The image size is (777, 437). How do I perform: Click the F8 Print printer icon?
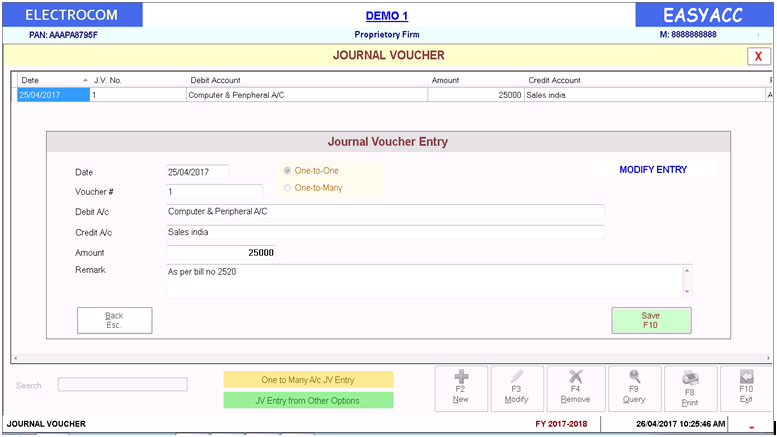[690, 379]
